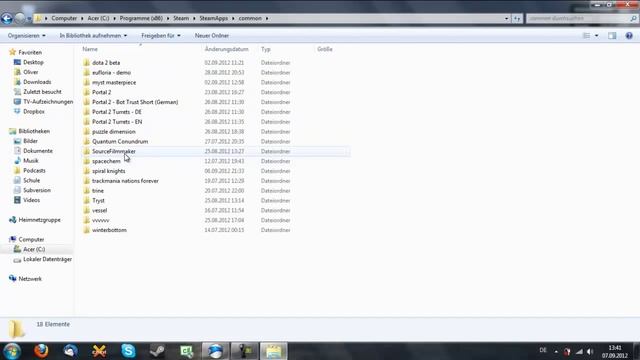This screenshot has height=360, width=640.
Task: Open the Musik library
Action: (31, 160)
